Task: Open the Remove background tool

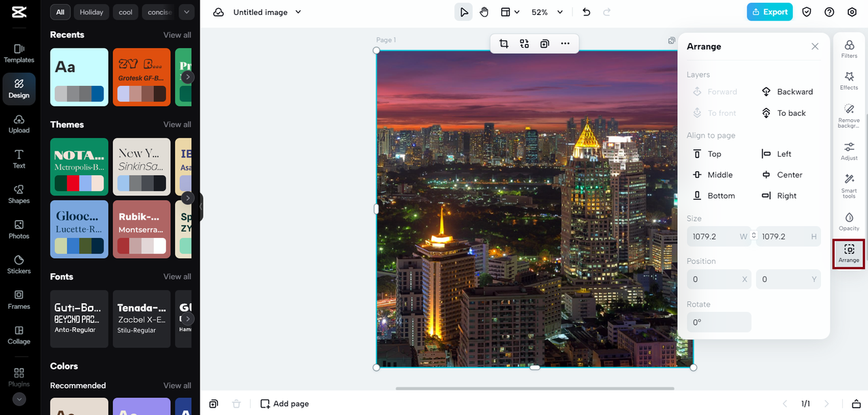Action: pos(849,115)
